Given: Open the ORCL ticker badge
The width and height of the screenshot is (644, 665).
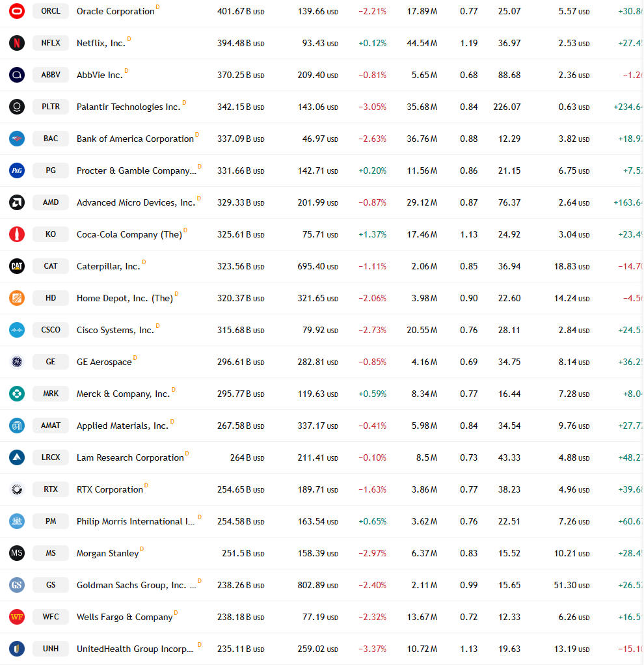Looking at the screenshot, I should coord(51,11).
